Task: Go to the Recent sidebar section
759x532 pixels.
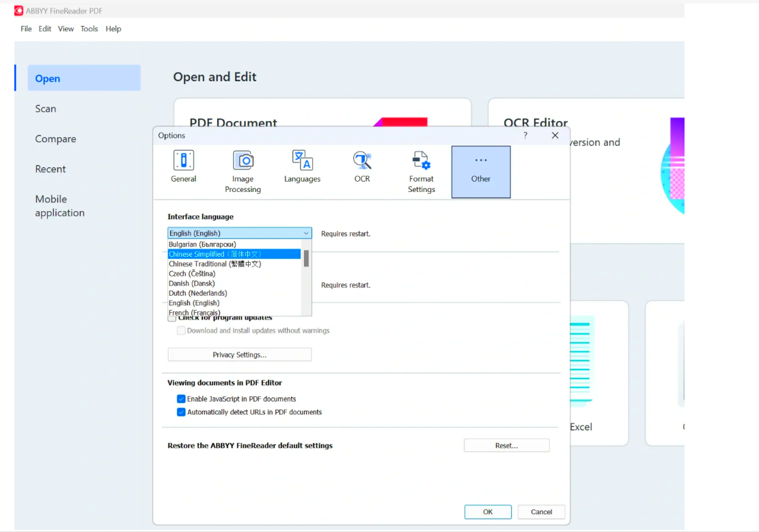Action: click(x=51, y=169)
